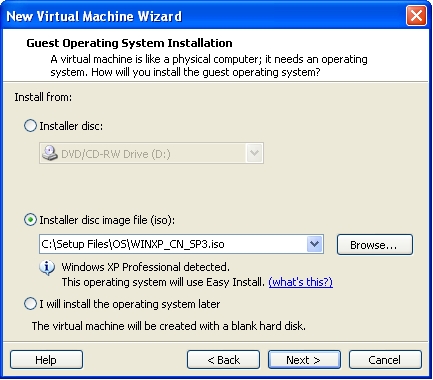Viewport: 433px width, 380px height.
Task: Close the wizard with the red X
Action: [x=416, y=15]
